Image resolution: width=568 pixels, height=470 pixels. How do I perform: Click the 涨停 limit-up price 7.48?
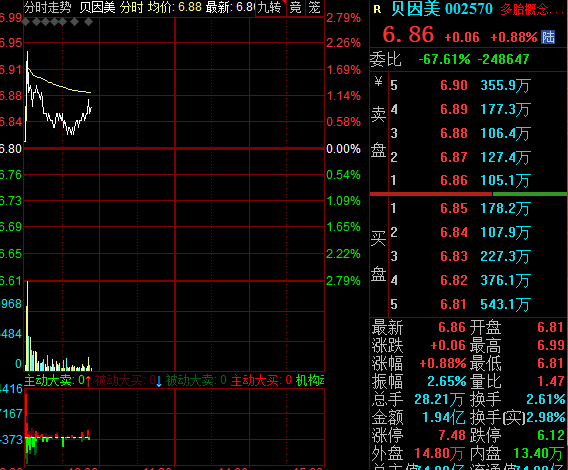pyautogui.click(x=452, y=435)
